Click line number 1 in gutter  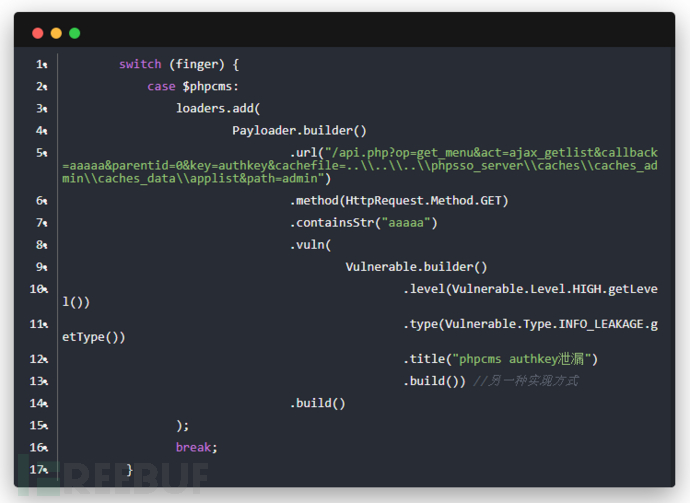(41, 64)
